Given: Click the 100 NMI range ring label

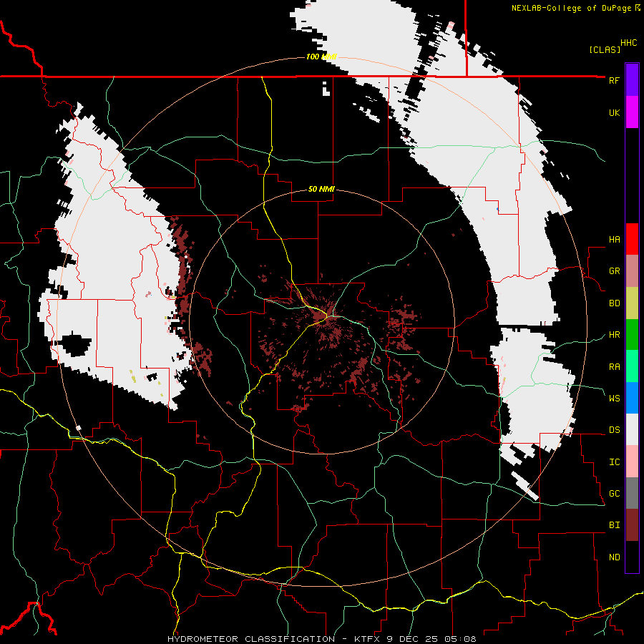Looking at the screenshot, I should pyautogui.click(x=321, y=57).
